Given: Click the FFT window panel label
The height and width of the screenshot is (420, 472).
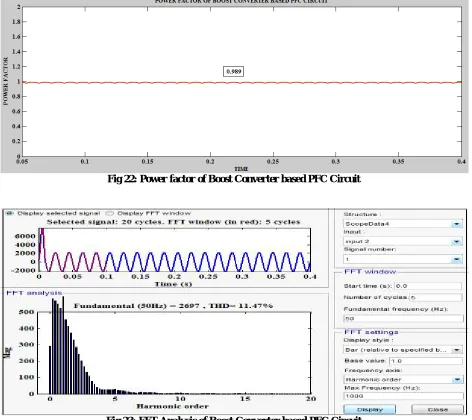Looking at the screenshot, I should (370, 272).
